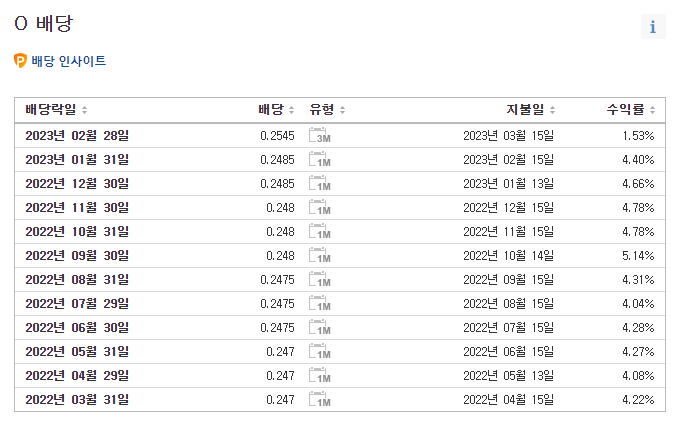Click payment date 2022년 04월 15일
Screen dimensions: 676x424
509,400
